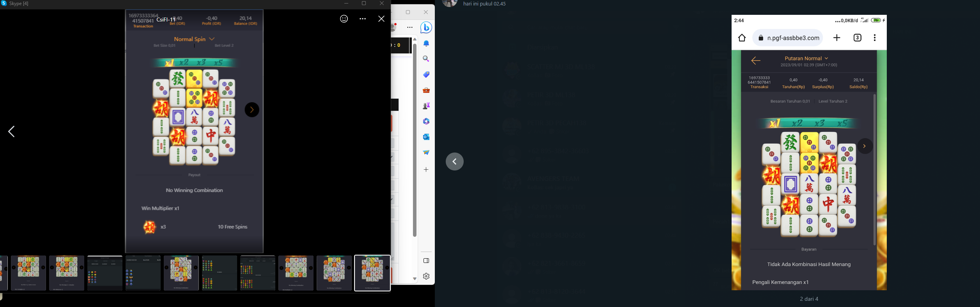
Task: Open the Tools briefcase in Edge sidebar
Action: 426,90
